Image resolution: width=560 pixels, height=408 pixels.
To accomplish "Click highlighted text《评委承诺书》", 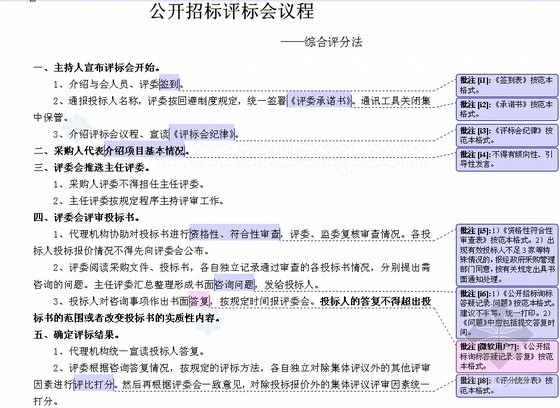I will (x=319, y=101).
